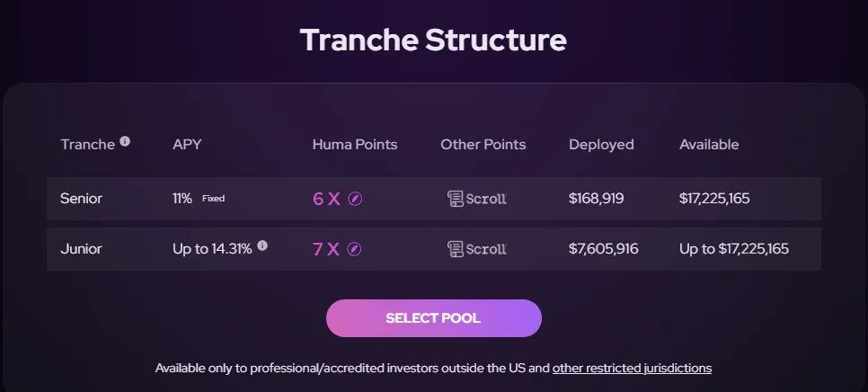The width and height of the screenshot is (868, 392).
Task: Click the Huma Points column header
Action: click(354, 144)
